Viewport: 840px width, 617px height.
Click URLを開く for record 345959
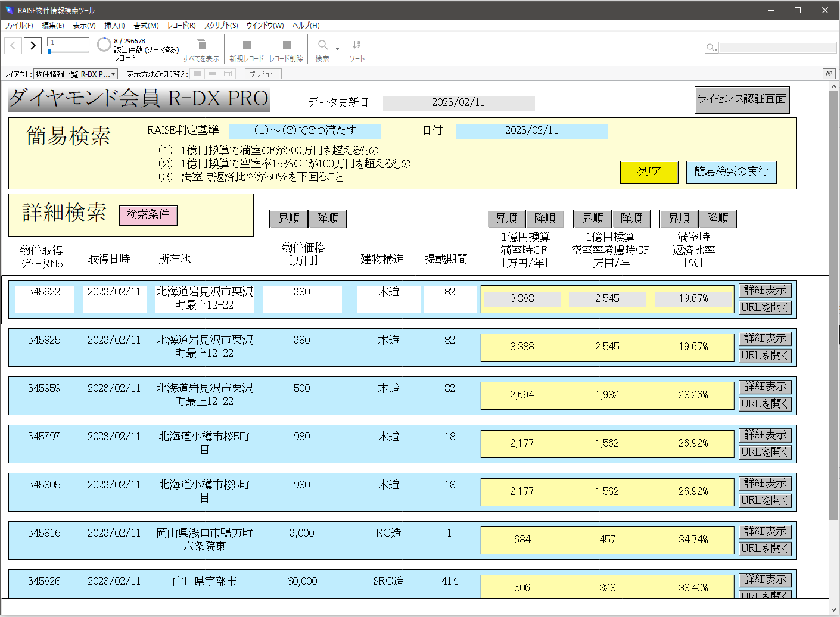click(765, 404)
